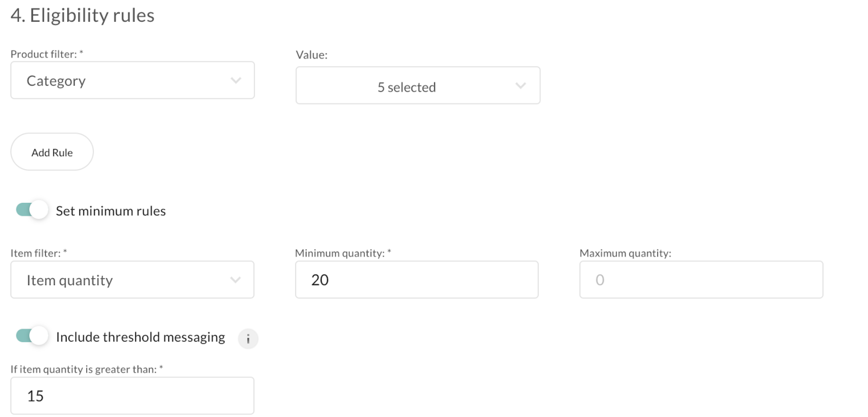Open the Product filter Category dropdown
Viewport: 868px width, 417px height.
(x=132, y=80)
